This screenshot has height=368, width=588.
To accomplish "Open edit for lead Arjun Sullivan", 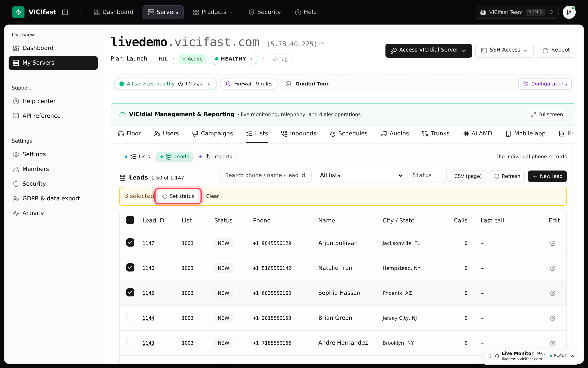I will (553, 243).
